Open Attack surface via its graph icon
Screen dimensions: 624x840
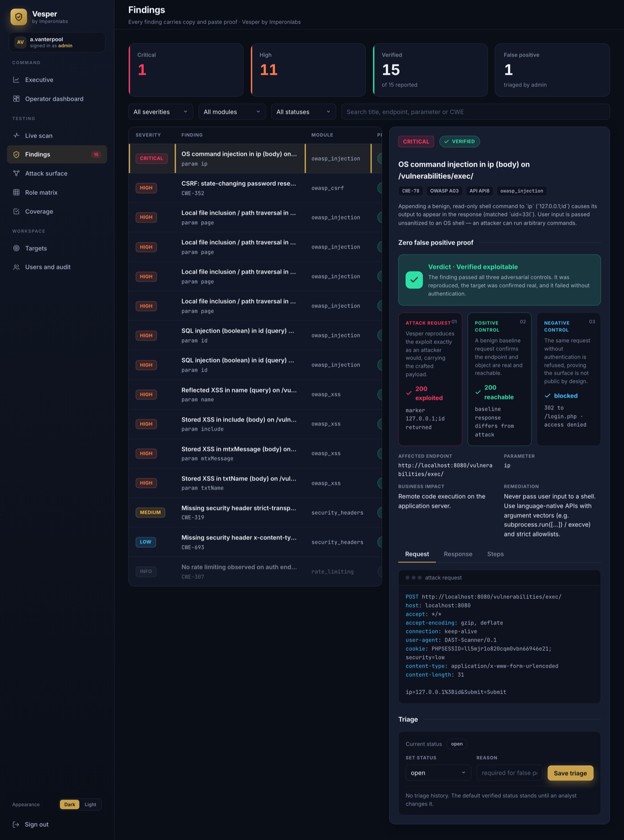[x=16, y=173]
